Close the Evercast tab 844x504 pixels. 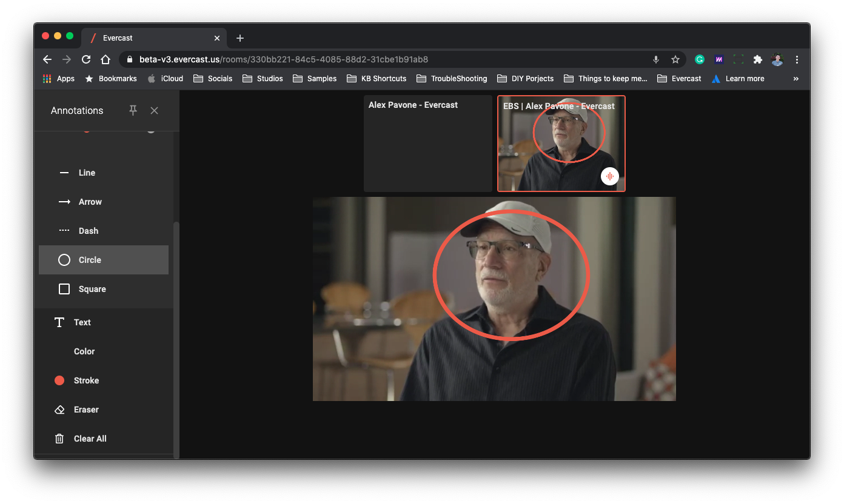pos(217,38)
